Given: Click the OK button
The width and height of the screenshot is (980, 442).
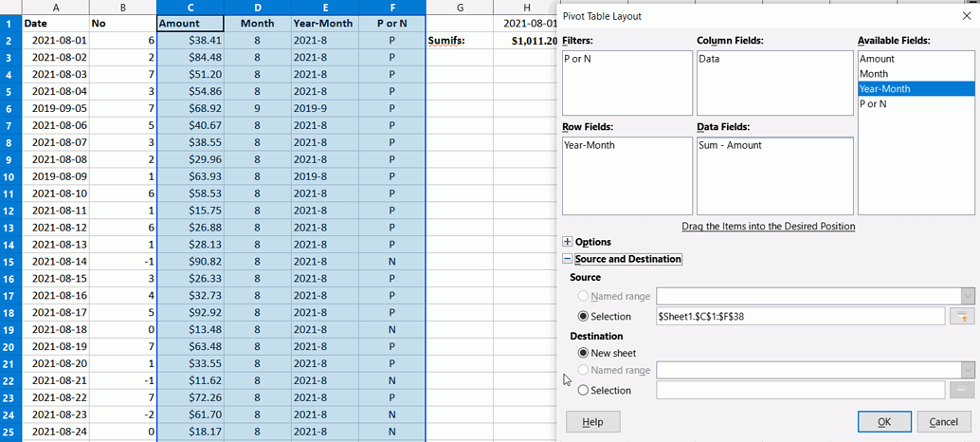Looking at the screenshot, I should [x=884, y=422].
